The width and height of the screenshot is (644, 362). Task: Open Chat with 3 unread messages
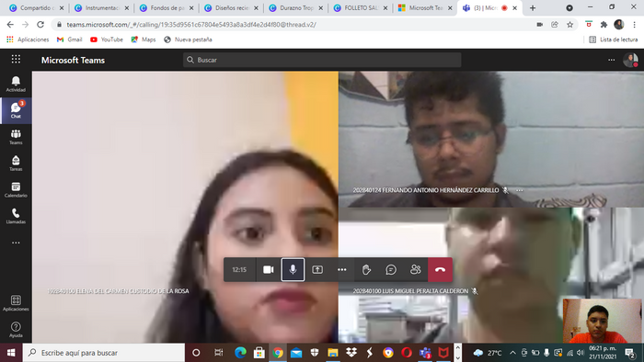16,110
